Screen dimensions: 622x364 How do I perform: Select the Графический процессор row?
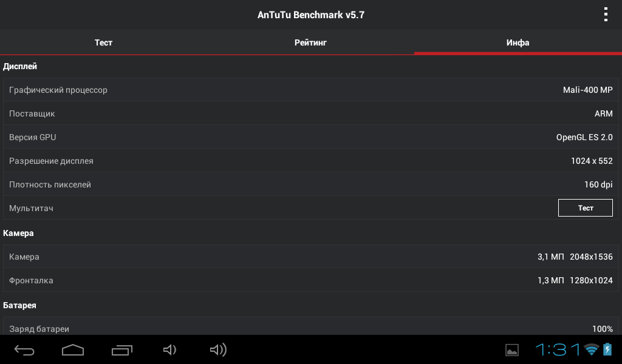[311, 90]
